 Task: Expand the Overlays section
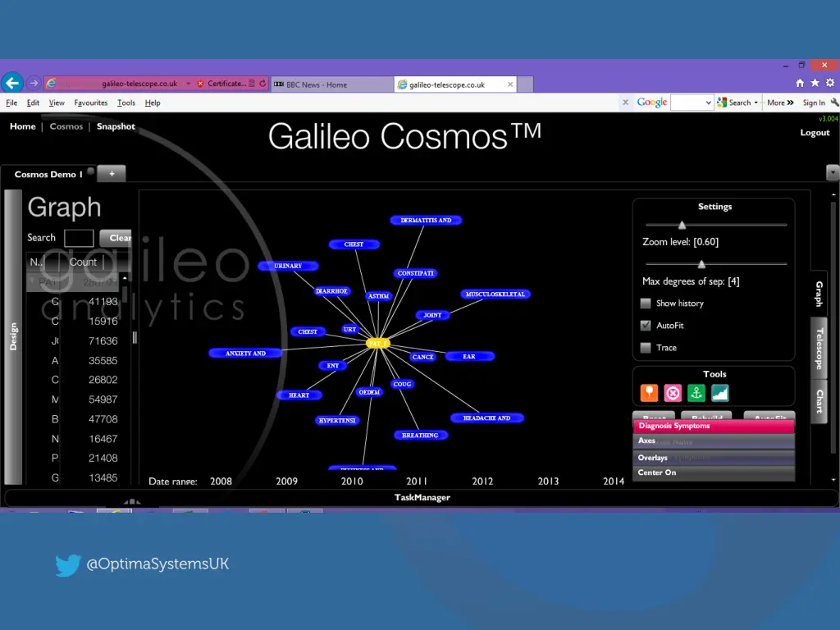point(713,458)
